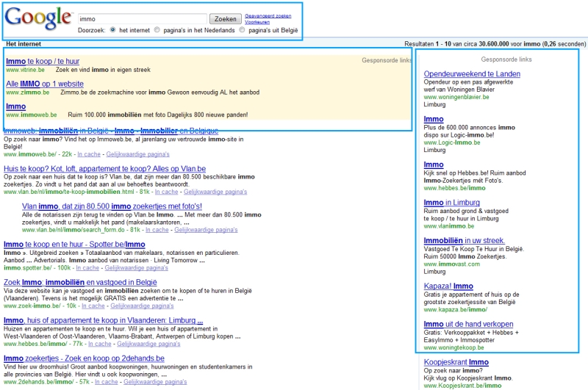Screen dimensions: 588x390
Task: Open 'Kapaza! Immo' sponsored ad
Action: [448, 286]
